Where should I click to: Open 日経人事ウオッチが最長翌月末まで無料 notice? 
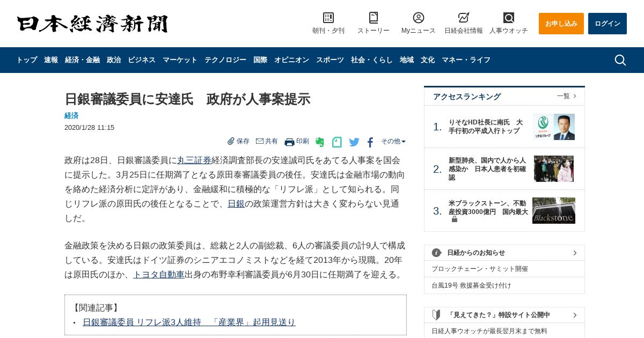coord(489,331)
